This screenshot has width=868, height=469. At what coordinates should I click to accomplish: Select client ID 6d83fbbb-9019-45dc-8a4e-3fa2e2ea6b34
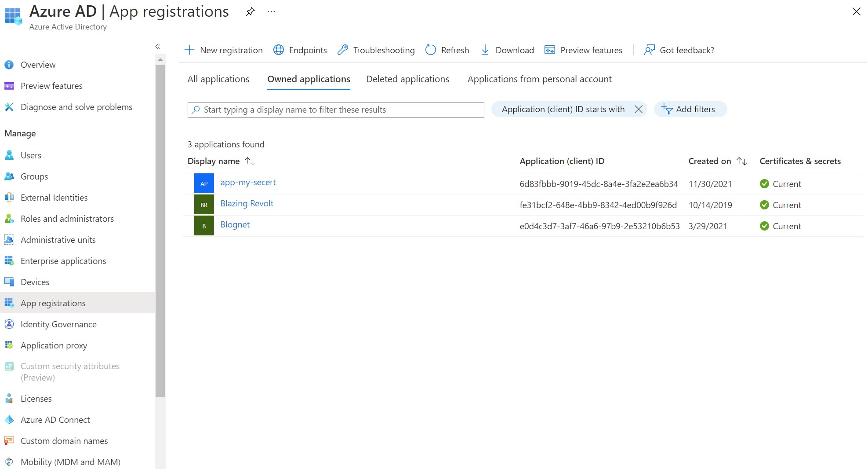[x=599, y=184]
